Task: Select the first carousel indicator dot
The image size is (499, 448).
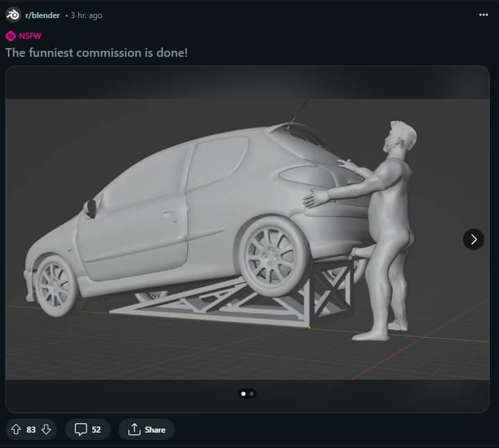Action: tap(243, 393)
